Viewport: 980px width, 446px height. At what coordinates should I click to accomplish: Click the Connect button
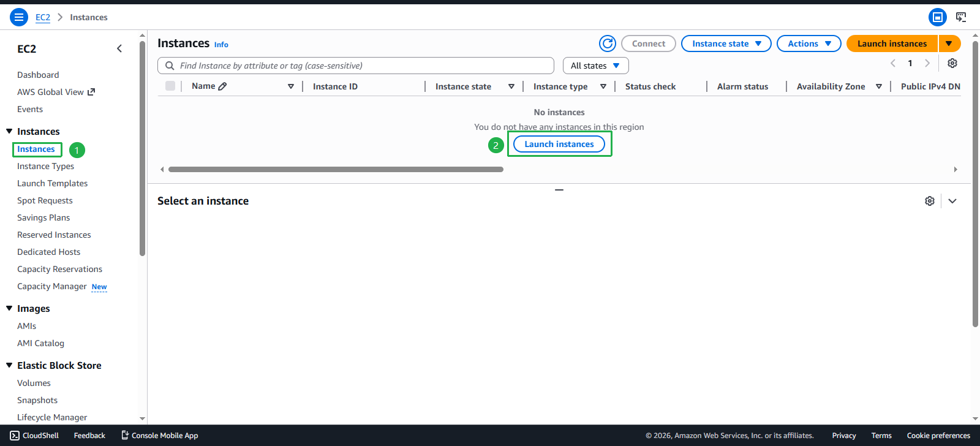[x=649, y=43]
